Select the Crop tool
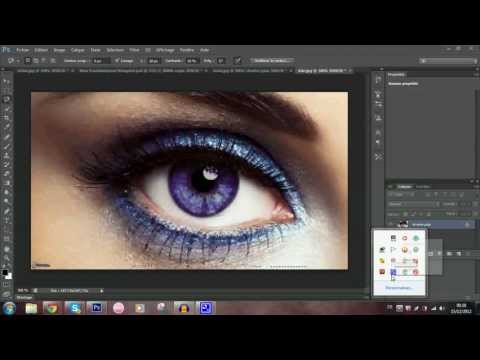Image resolution: width=480 pixels, height=360 pixels. (x=6, y=118)
